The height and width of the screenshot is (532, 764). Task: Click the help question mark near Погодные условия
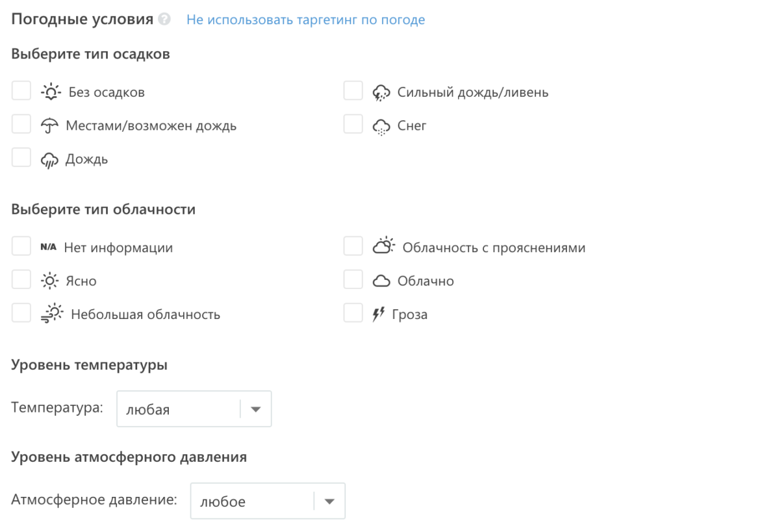point(166,20)
